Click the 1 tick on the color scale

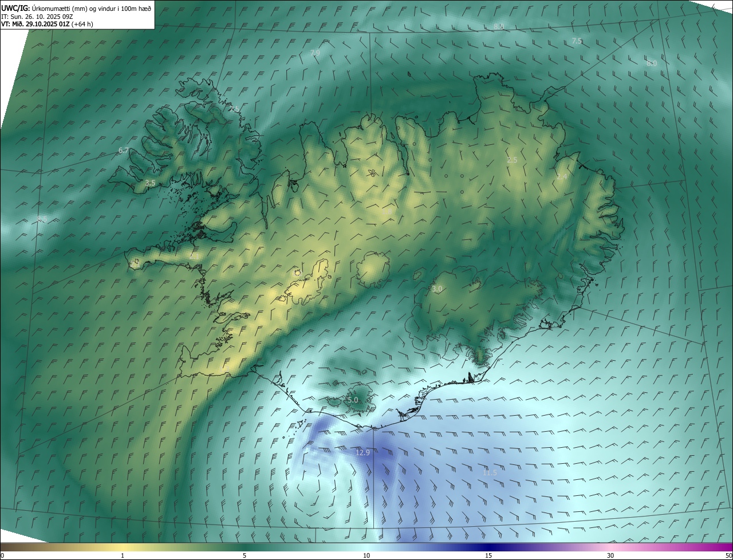coord(123,555)
